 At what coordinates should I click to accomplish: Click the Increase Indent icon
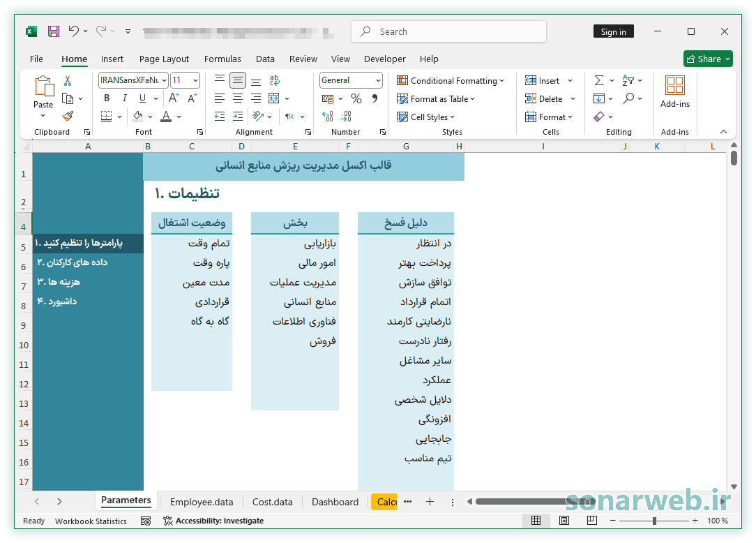238,117
